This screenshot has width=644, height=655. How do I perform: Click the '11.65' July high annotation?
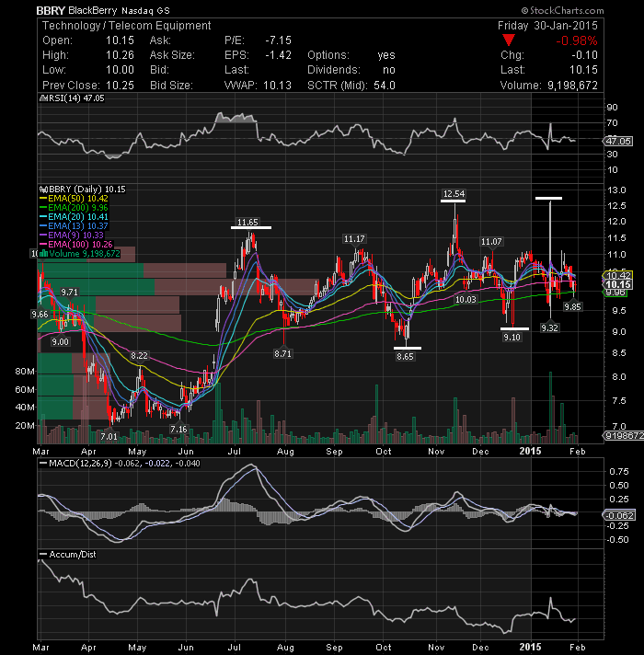(247, 223)
